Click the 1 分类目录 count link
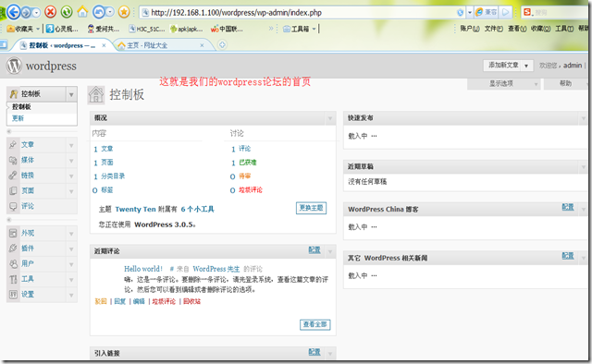This screenshot has height=364, width=592. click(x=109, y=176)
